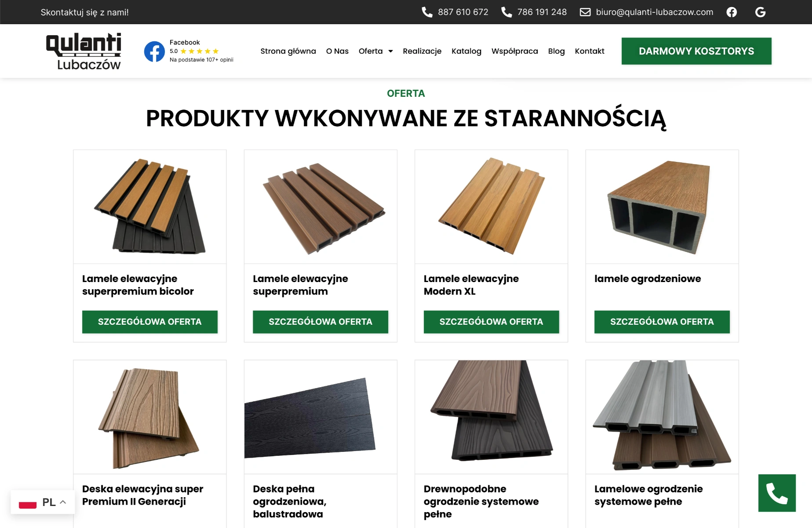Click the biuro@qulanti-lubaczow.com email link

tap(655, 12)
